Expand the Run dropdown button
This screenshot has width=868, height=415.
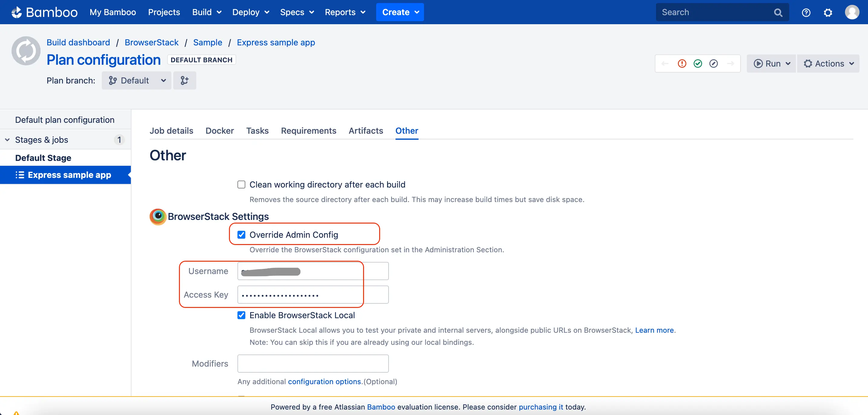(771, 64)
